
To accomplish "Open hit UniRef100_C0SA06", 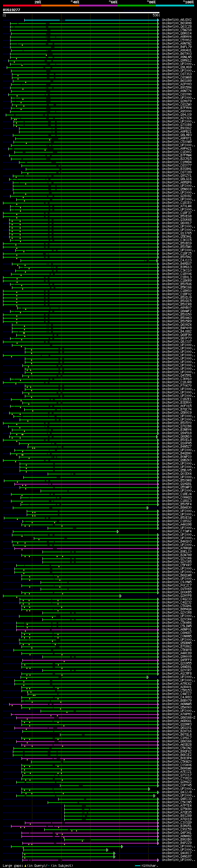I will coord(177,765).
